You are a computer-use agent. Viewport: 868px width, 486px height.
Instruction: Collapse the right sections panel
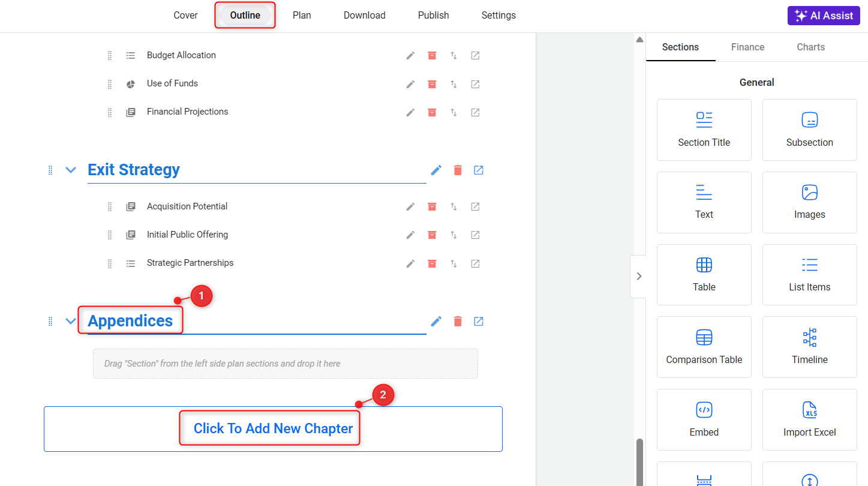(639, 276)
